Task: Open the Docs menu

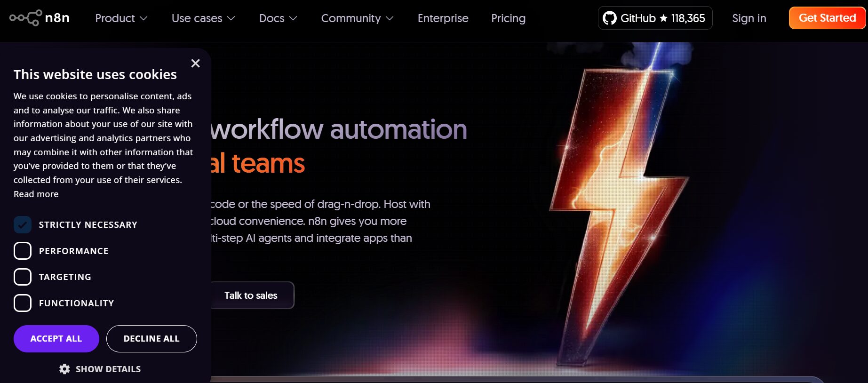Action: tap(278, 18)
